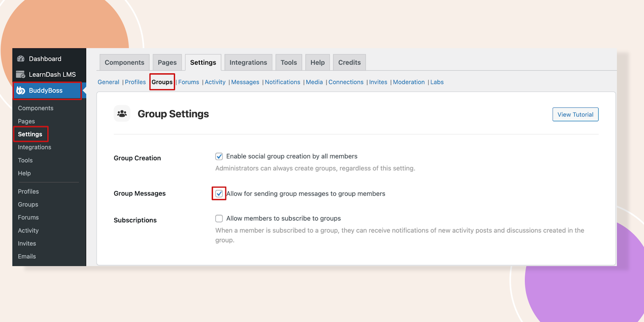Open the Tools tab
This screenshot has width=644, height=322.
pos(289,62)
